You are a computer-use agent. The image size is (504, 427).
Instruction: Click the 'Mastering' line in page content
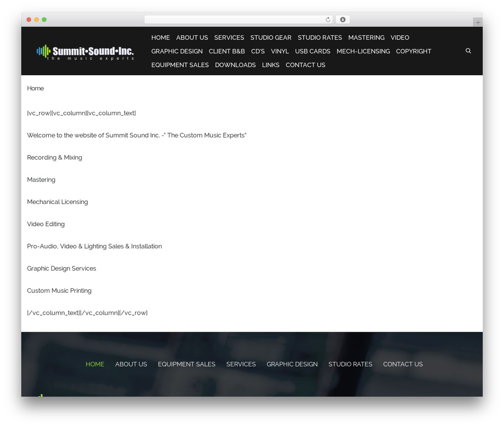tap(41, 180)
